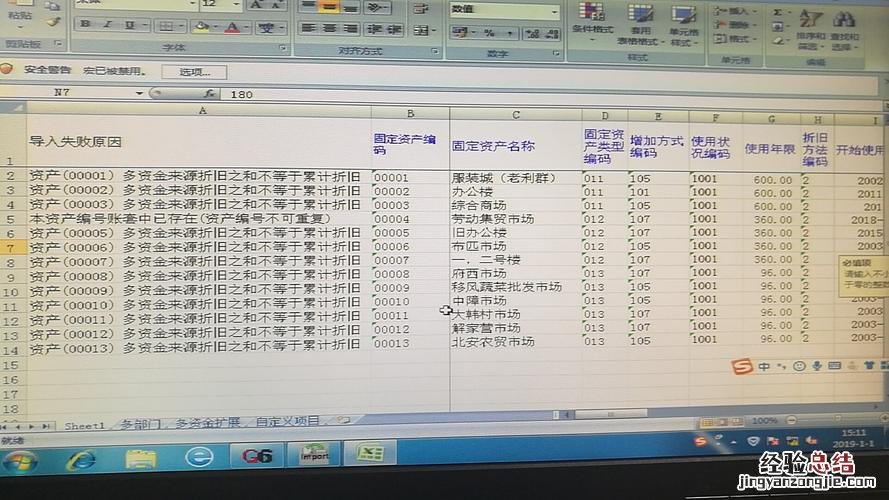Click zoom slider in status bar

click(x=838, y=419)
